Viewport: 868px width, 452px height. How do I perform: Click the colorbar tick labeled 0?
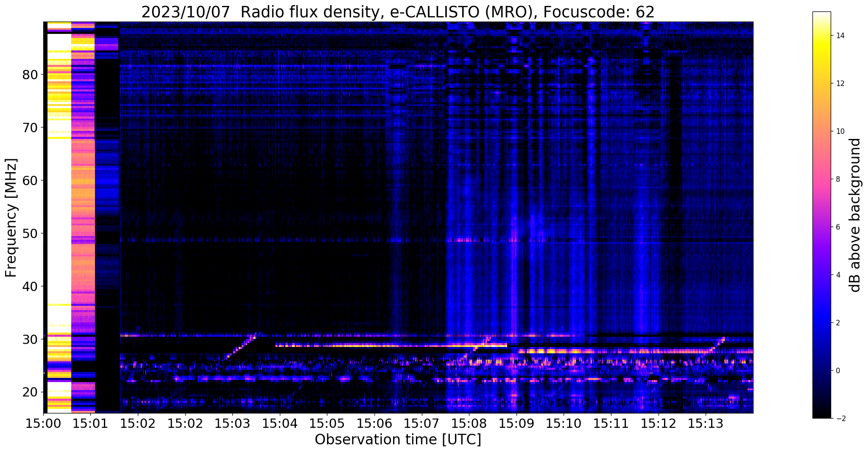[x=838, y=371]
